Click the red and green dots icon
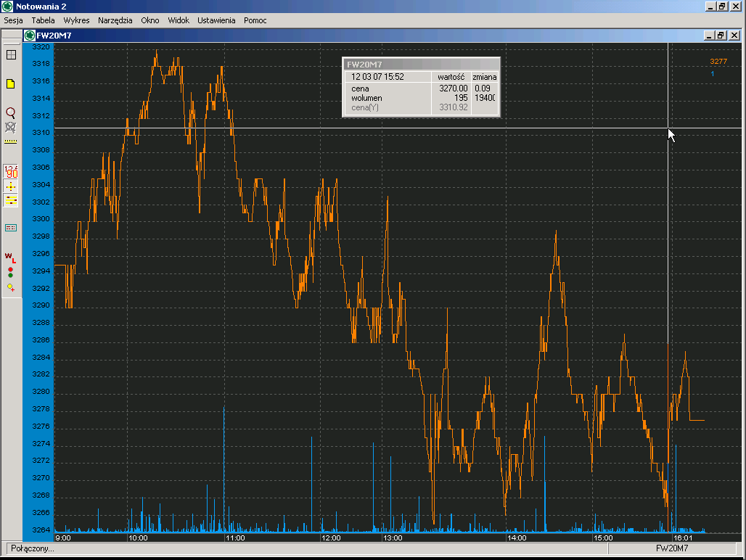The height and width of the screenshot is (560, 746). (11, 273)
